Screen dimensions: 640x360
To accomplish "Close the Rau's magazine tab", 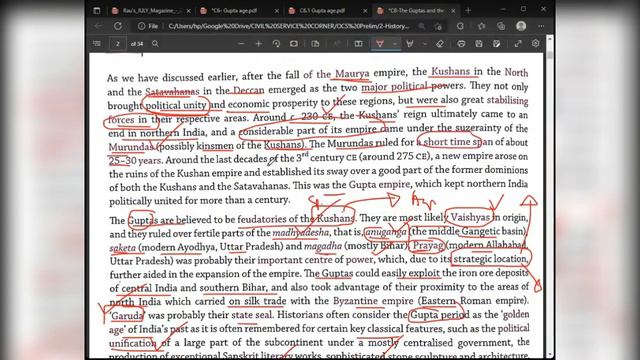I will pos(189,11).
